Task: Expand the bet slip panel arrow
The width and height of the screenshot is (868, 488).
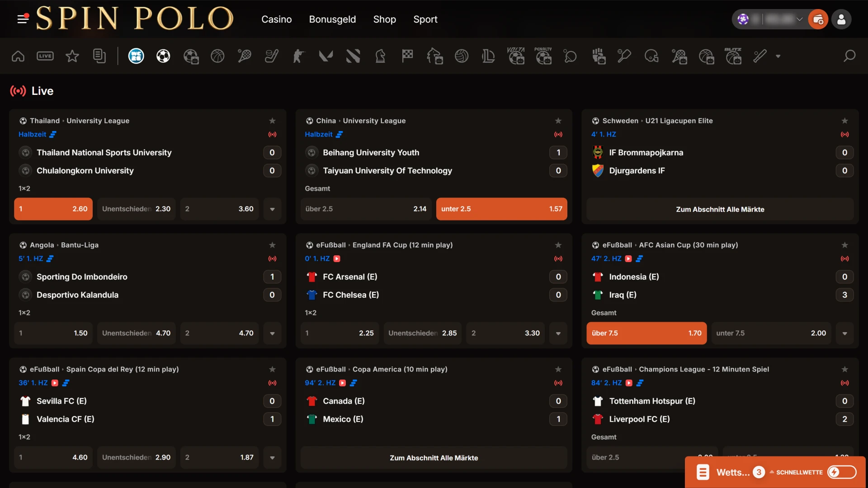Action: click(772, 472)
